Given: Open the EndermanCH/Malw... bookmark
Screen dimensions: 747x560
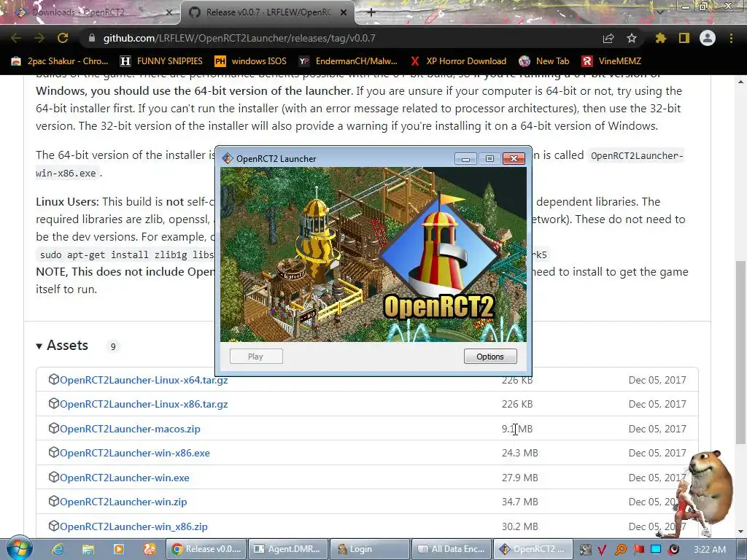Looking at the screenshot, I should (348, 61).
